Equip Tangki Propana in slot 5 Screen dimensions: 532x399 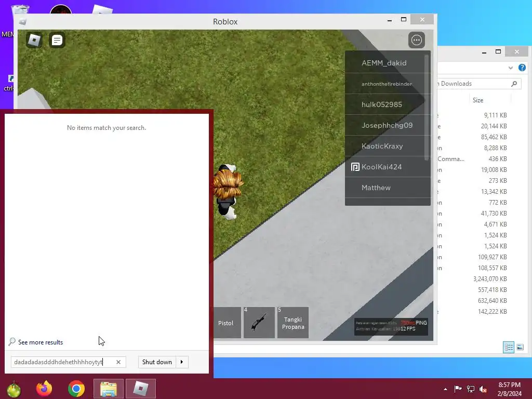click(293, 323)
